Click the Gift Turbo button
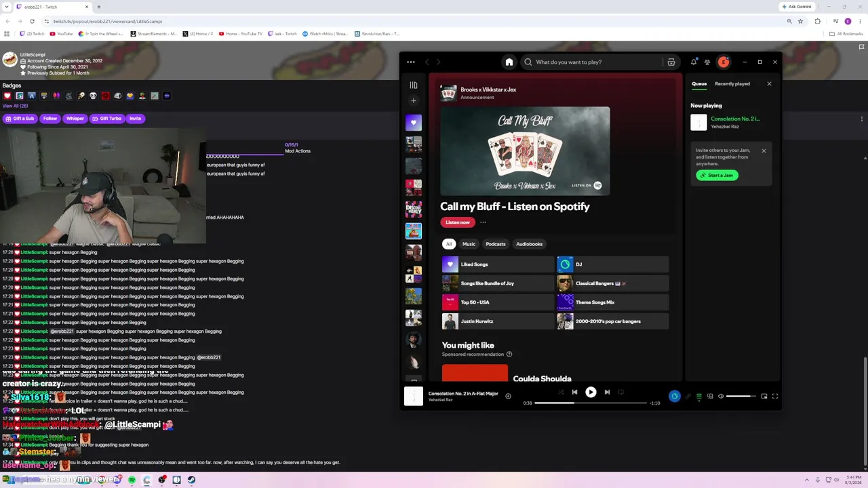This screenshot has width=868, height=488. [107, 119]
